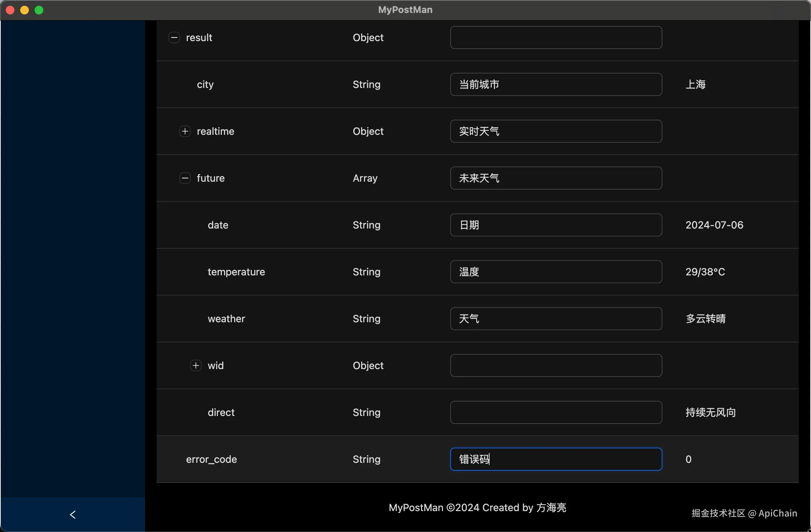Collapse the result object row
The height and width of the screenshot is (532, 811).
pyautogui.click(x=174, y=37)
